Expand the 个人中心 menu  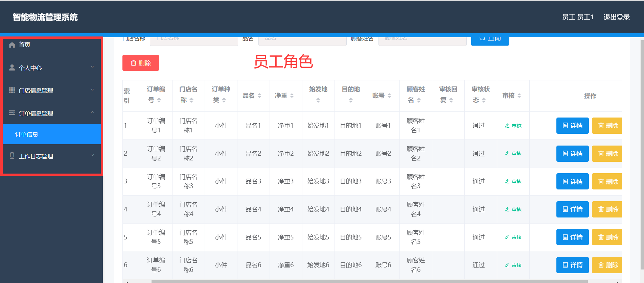[52, 68]
